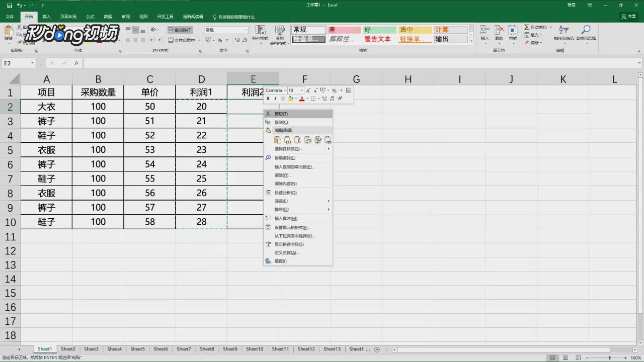Click cell D2 containing 20
This screenshot has width=644, height=362.
201,107
